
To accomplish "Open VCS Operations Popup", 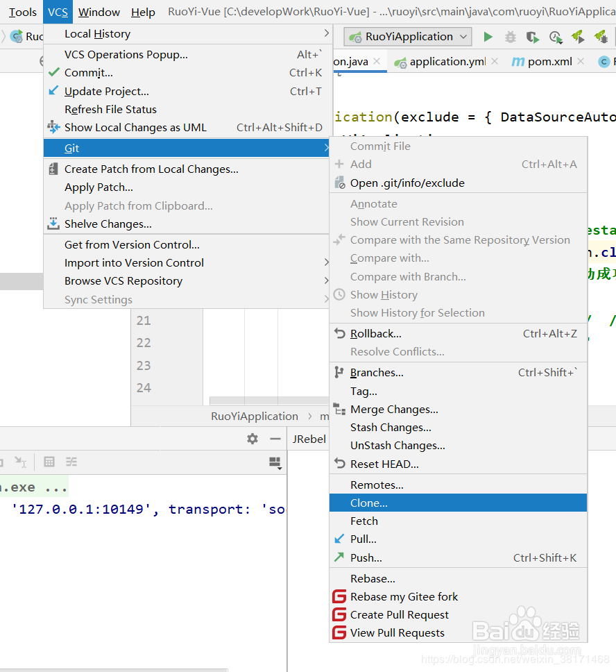I will (x=188, y=54).
